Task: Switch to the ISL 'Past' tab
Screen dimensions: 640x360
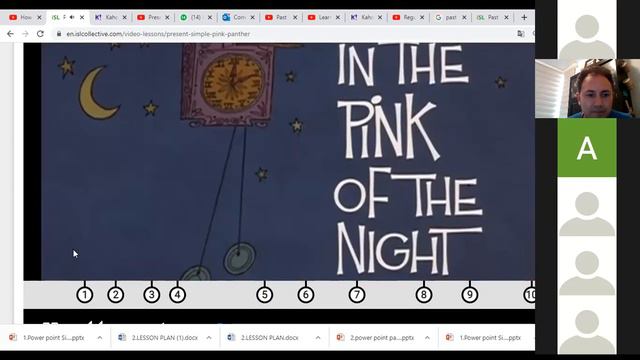Action: (493, 17)
